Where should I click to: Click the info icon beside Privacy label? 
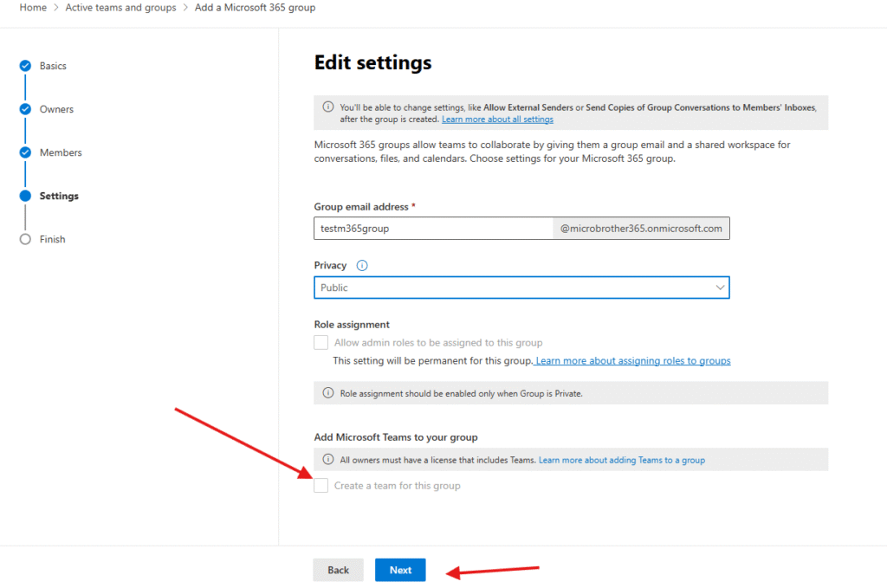pyautogui.click(x=362, y=266)
